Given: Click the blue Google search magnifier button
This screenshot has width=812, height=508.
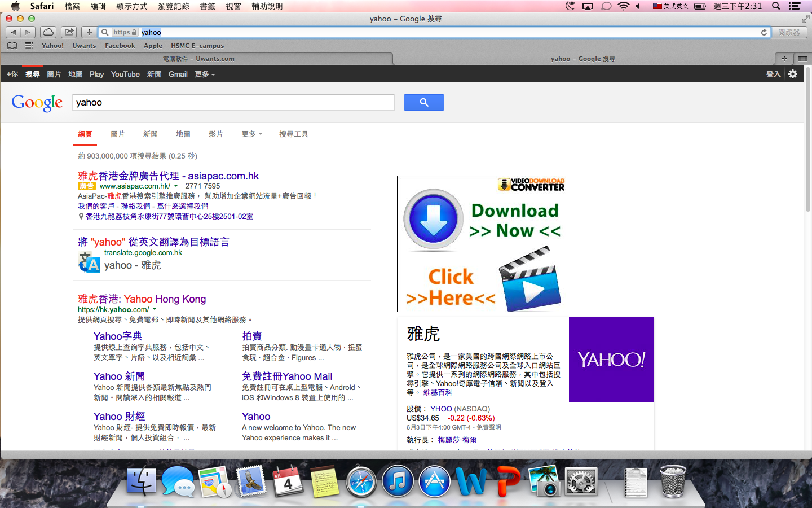Looking at the screenshot, I should pyautogui.click(x=424, y=102).
